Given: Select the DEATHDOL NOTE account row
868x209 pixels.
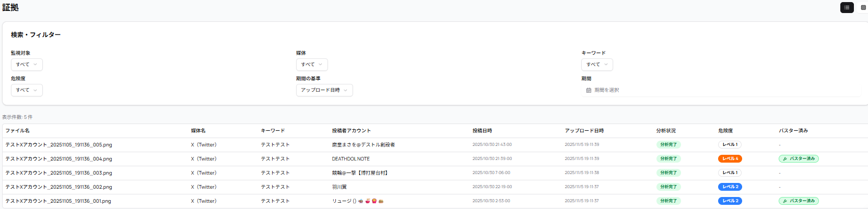Looking at the screenshot, I should (350, 159).
